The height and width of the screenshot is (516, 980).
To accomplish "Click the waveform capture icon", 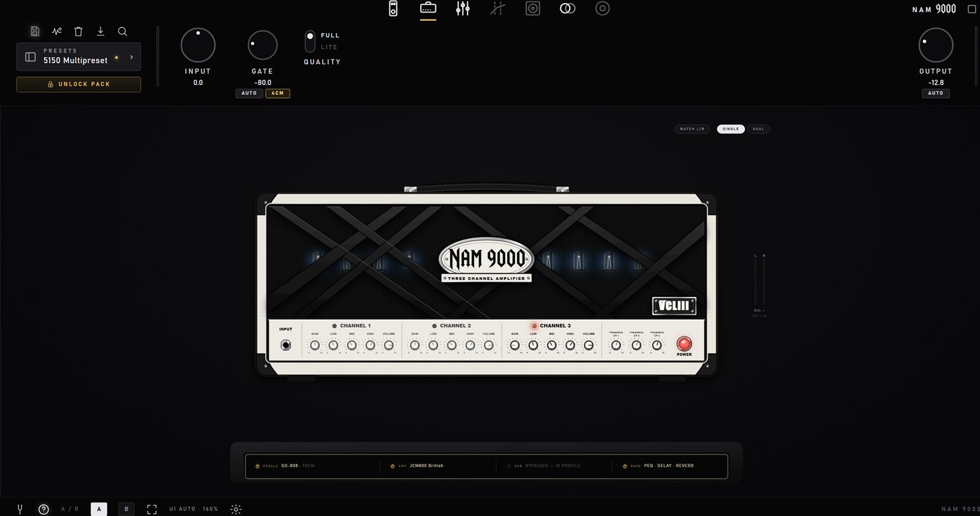I will click(57, 31).
